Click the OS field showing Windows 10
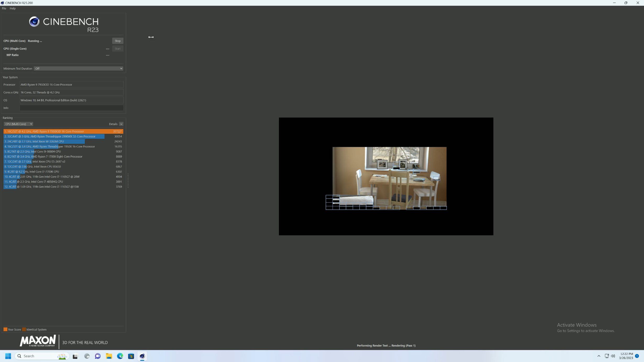 71,100
